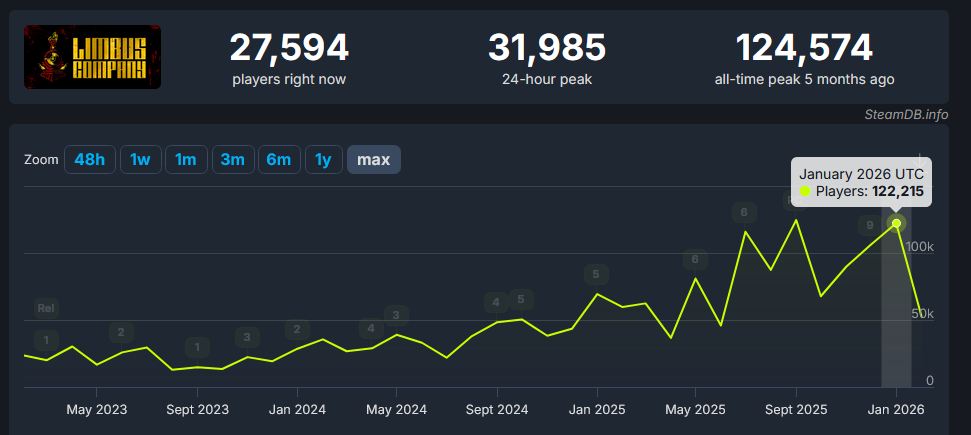Click the '24-hour peak' label
The height and width of the screenshot is (435, 971).
[547, 79]
